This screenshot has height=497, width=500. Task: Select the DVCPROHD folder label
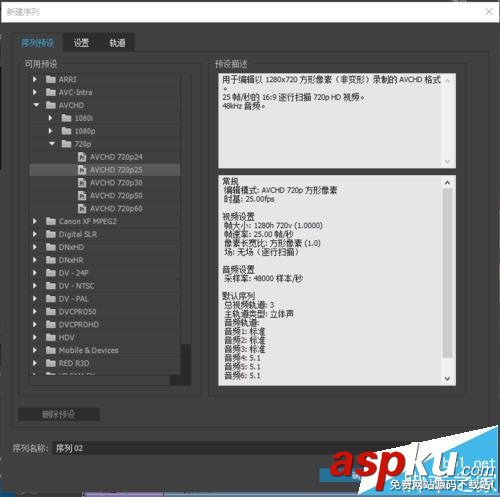click(79, 325)
